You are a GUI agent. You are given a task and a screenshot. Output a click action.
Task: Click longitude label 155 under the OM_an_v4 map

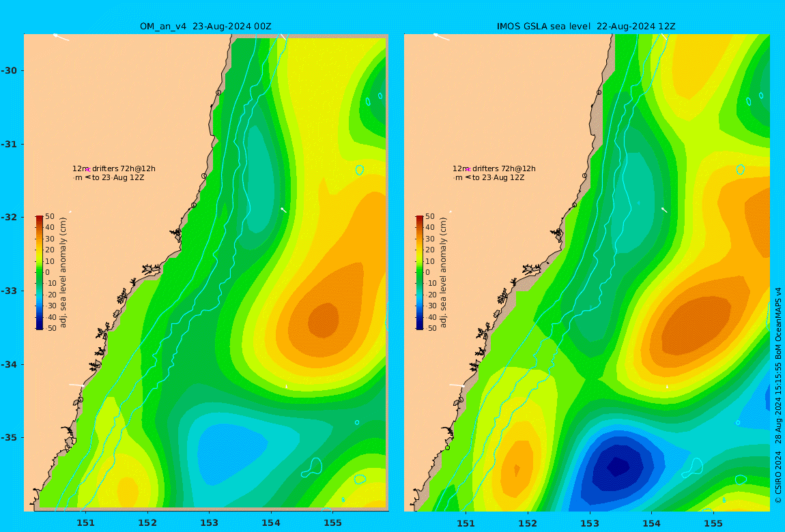click(x=333, y=523)
